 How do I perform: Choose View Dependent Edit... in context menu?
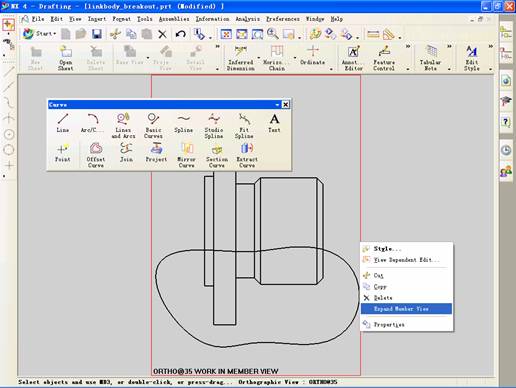pyautogui.click(x=406, y=260)
